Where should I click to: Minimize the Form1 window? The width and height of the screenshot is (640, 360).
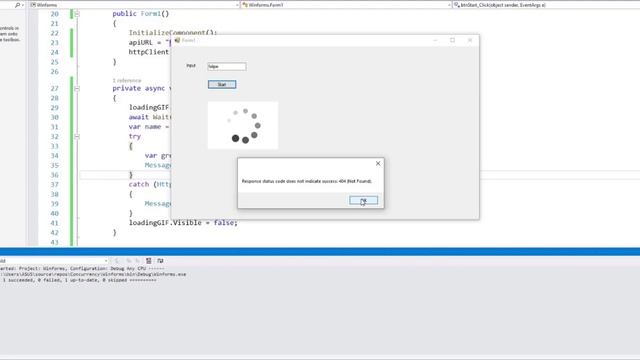[x=435, y=40]
